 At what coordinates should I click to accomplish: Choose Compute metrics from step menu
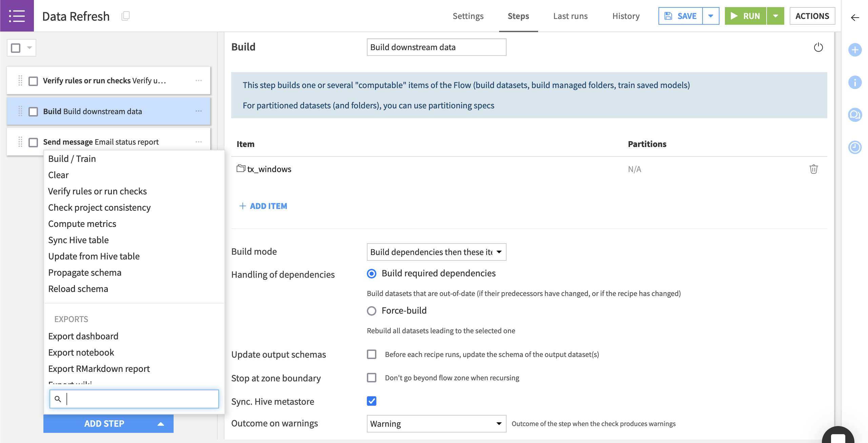tap(82, 224)
